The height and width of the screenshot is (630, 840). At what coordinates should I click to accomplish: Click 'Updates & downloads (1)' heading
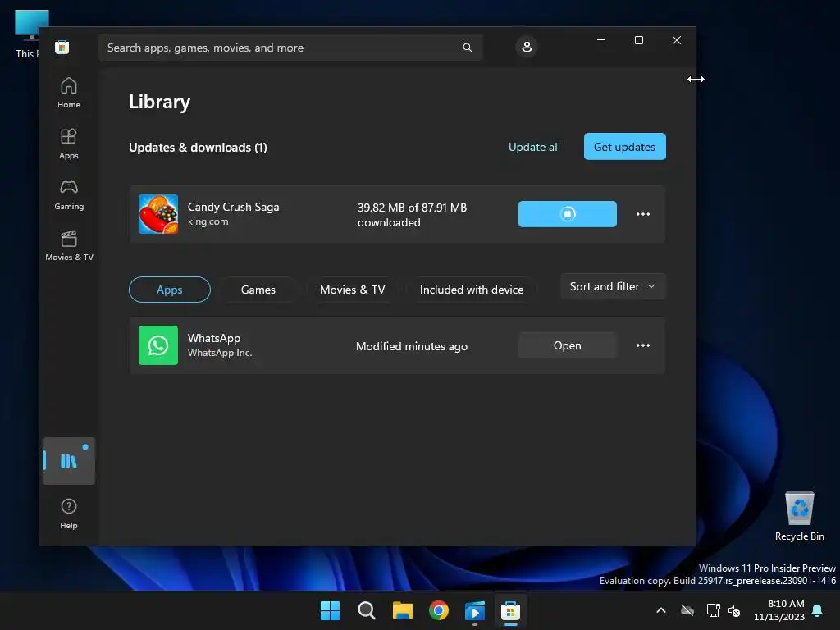pyautogui.click(x=198, y=148)
